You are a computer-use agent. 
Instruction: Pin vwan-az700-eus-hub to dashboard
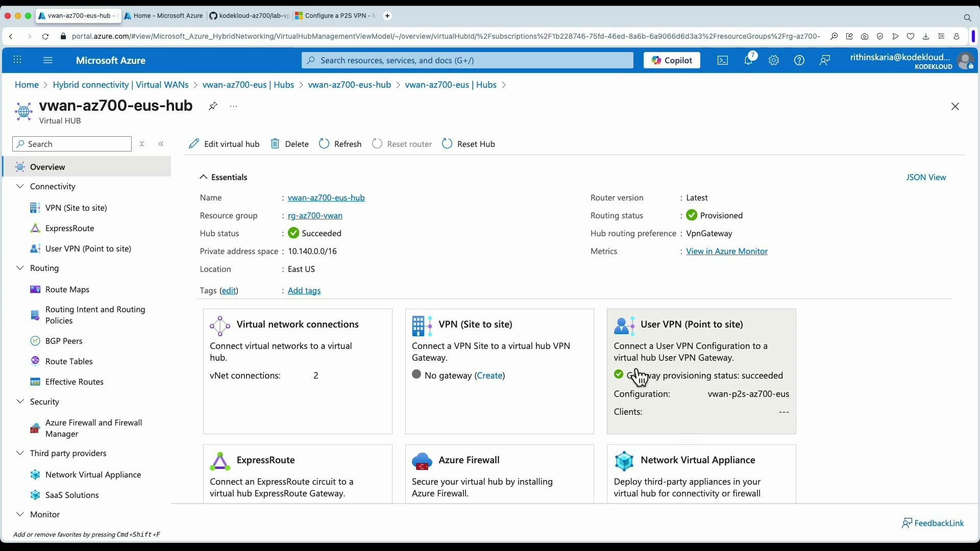tap(213, 106)
